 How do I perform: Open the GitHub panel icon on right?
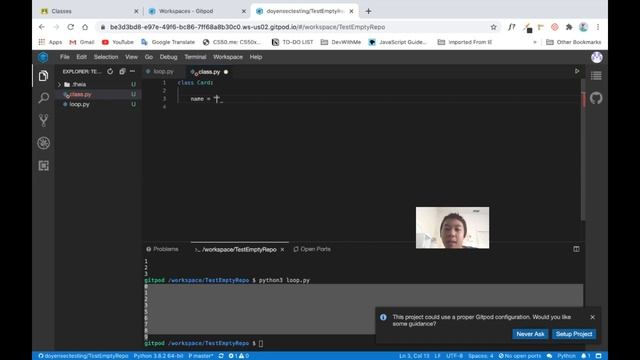tap(596, 98)
